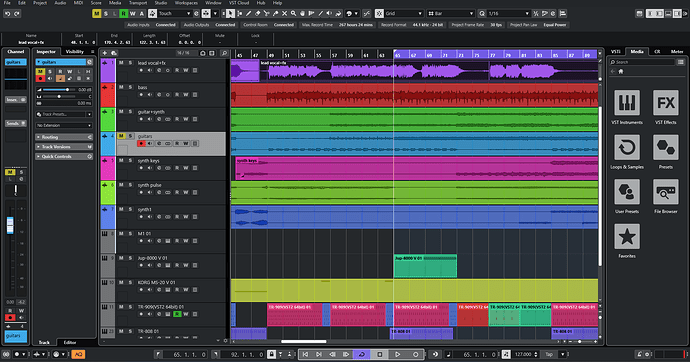Open the File Browser tile
Image resolution: width=690 pixels, height=362 pixels.
(x=665, y=196)
